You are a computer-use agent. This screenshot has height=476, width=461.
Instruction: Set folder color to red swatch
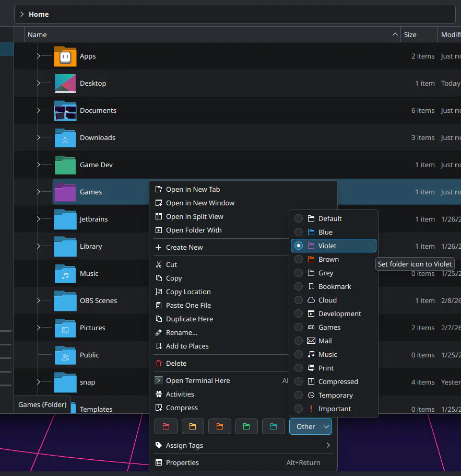[x=166, y=426]
